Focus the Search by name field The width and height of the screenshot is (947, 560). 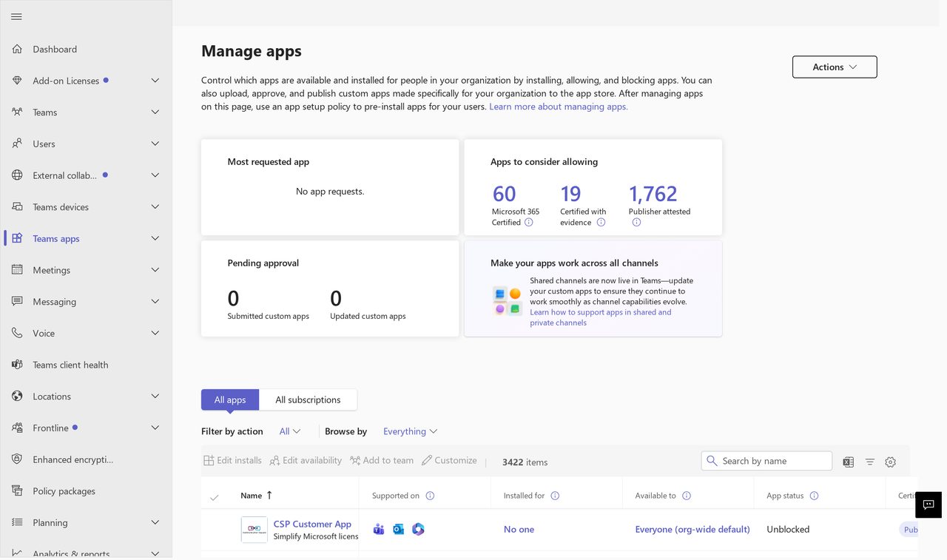(x=766, y=461)
